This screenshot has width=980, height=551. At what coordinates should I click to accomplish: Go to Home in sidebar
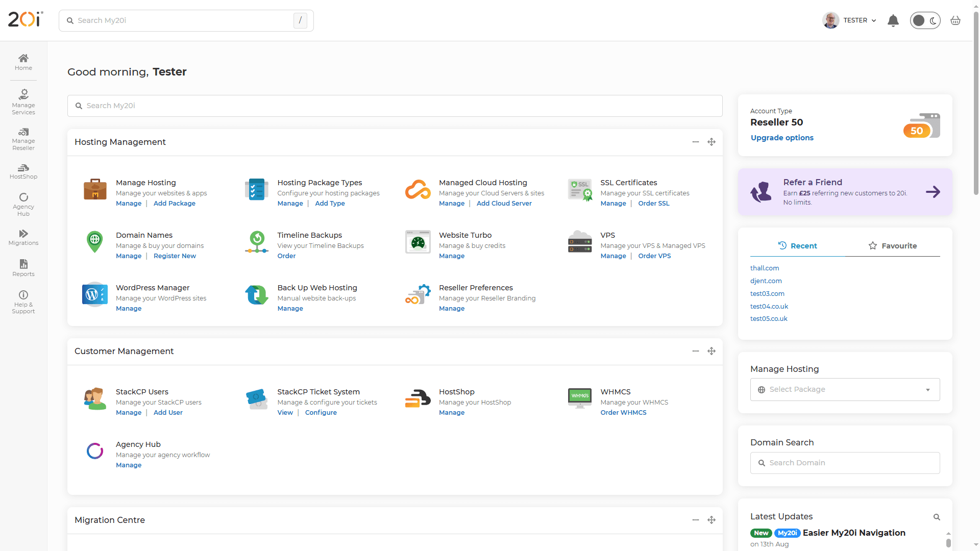[23, 62]
